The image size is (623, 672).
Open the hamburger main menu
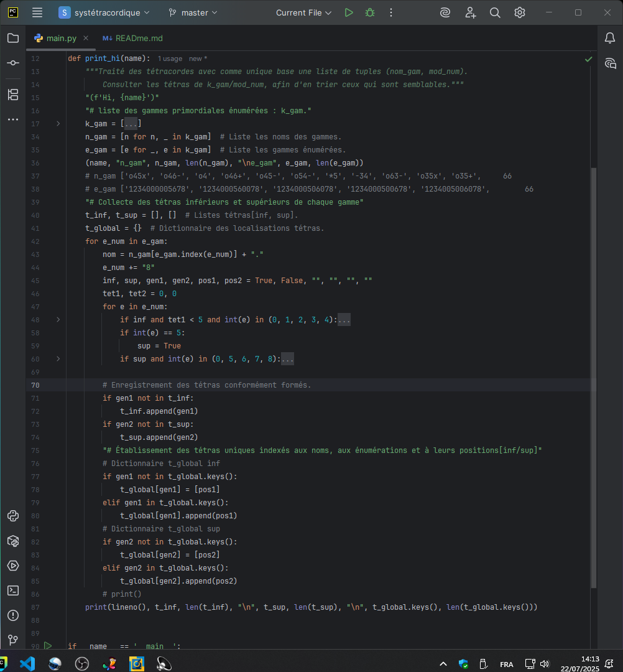[x=37, y=12]
